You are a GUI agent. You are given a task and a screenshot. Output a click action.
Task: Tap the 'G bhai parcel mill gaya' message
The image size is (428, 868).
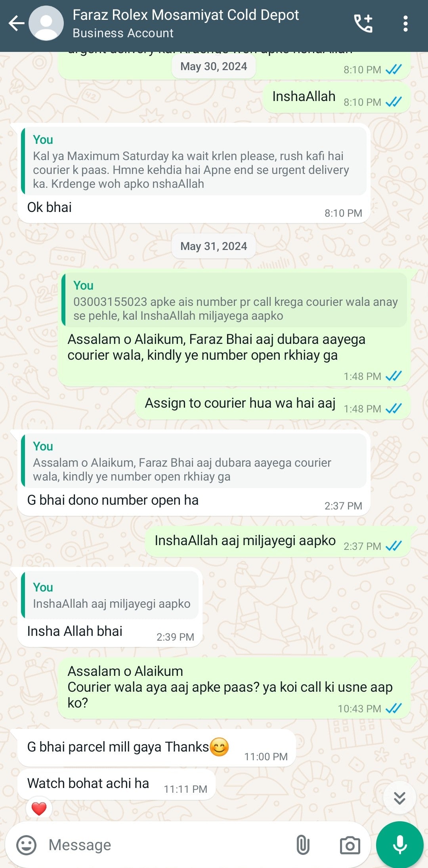[157, 748]
